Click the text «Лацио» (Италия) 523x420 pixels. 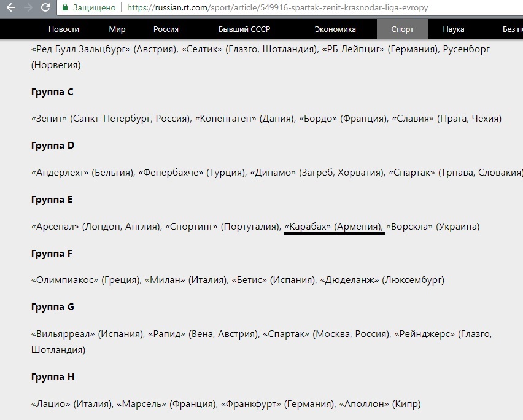[x=71, y=404]
